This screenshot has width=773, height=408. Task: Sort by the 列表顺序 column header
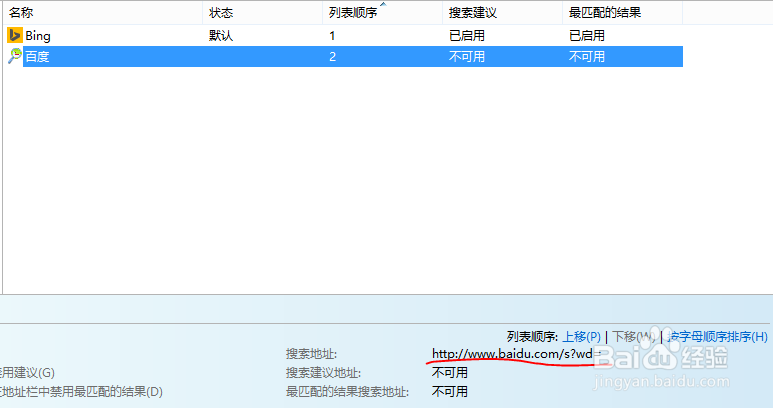pyautogui.click(x=353, y=12)
